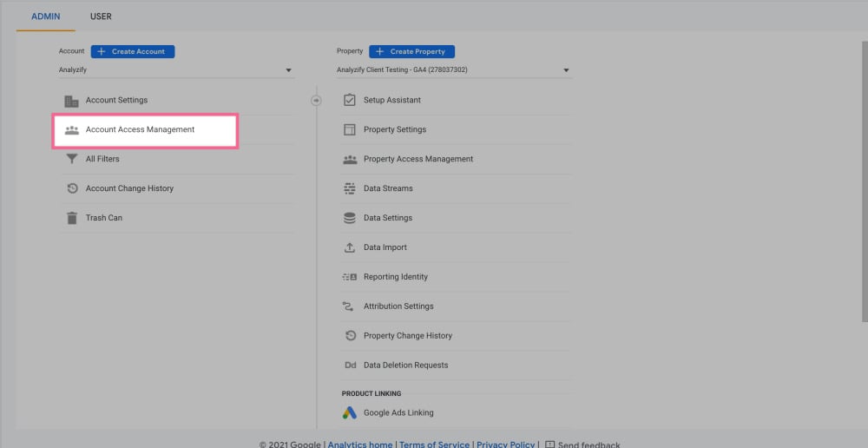This screenshot has height=448, width=868.
Task: Click the All Filters funnel icon
Action: 72,159
